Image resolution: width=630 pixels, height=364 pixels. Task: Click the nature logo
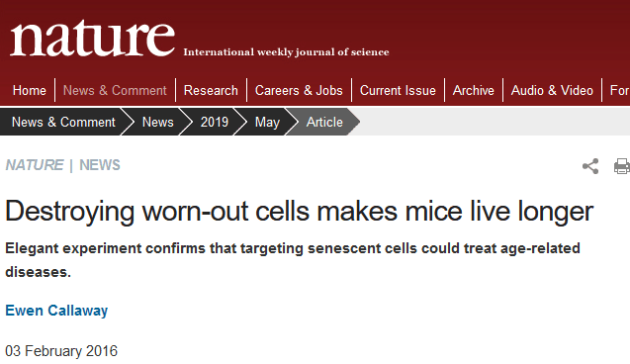92,39
